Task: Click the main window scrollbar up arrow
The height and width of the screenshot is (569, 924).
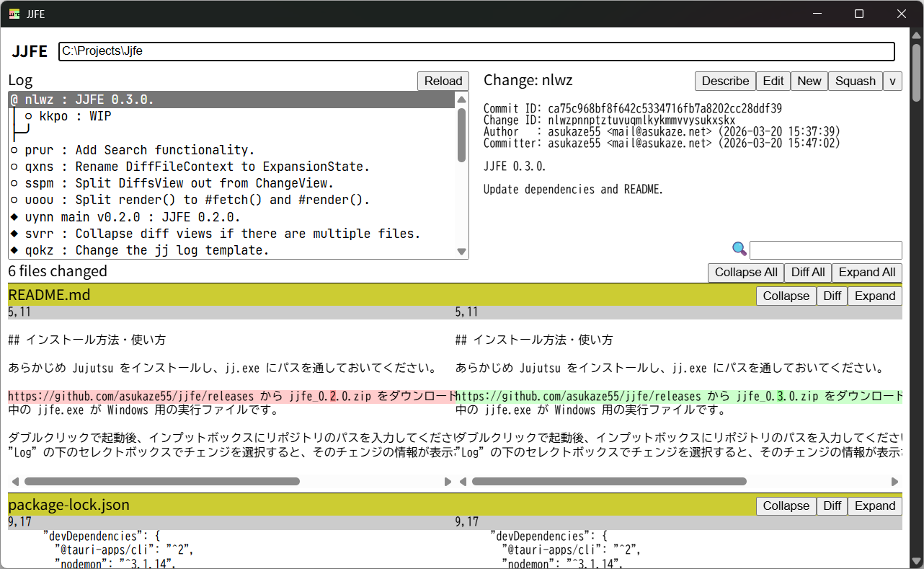Action: [x=917, y=35]
